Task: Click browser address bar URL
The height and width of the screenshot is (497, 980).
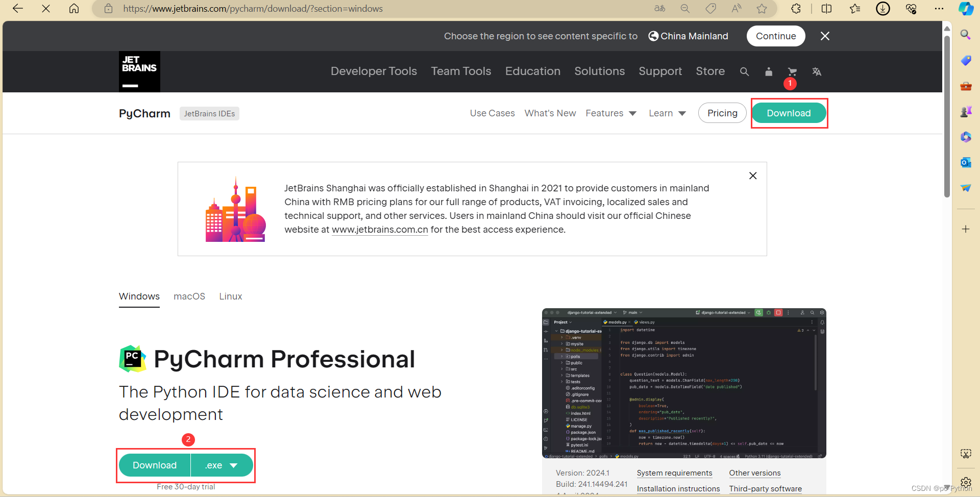Action: tap(253, 9)
